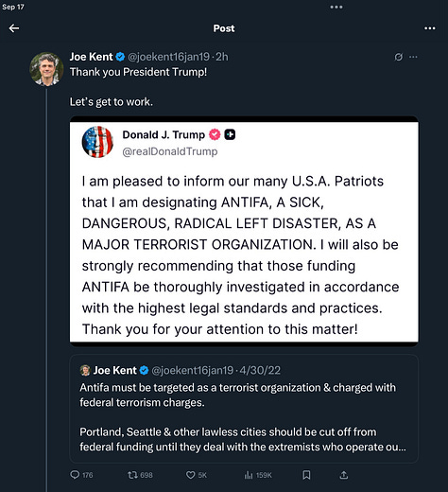Screen dimensions: 448x492
Task: Click the Grok icon beside post timestamp
Action: (399, 57)
